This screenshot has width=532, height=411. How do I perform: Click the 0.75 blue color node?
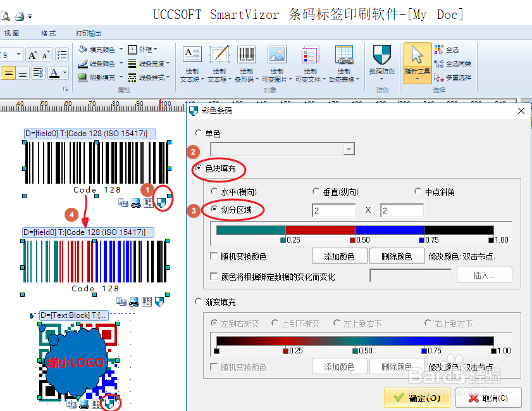[x=421, y=240]
